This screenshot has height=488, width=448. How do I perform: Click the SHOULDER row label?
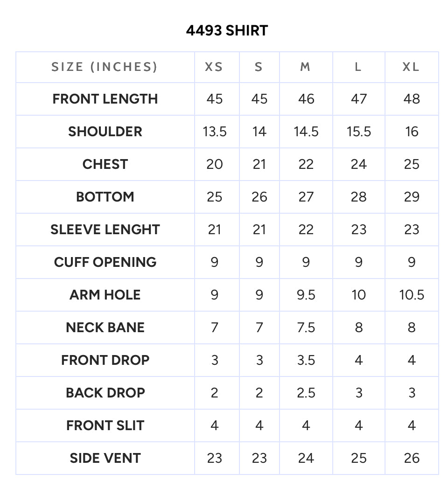[x=105, y=132]
